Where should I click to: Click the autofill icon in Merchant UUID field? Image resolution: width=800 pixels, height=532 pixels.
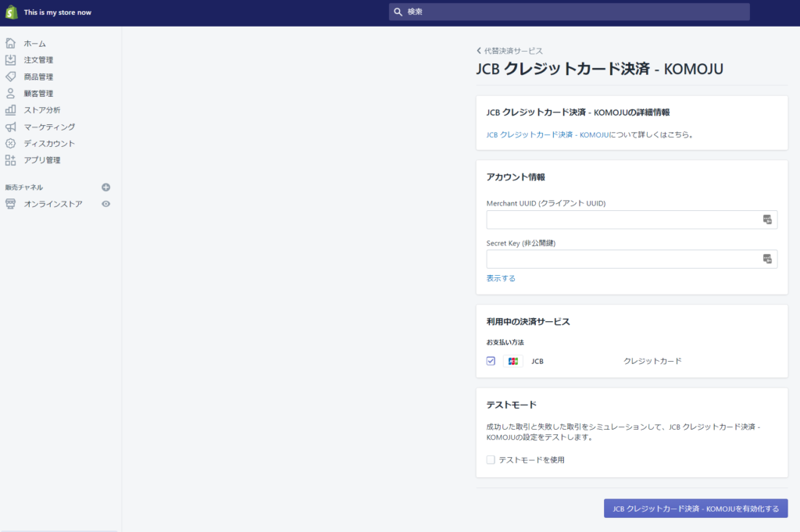coord(767,220)
